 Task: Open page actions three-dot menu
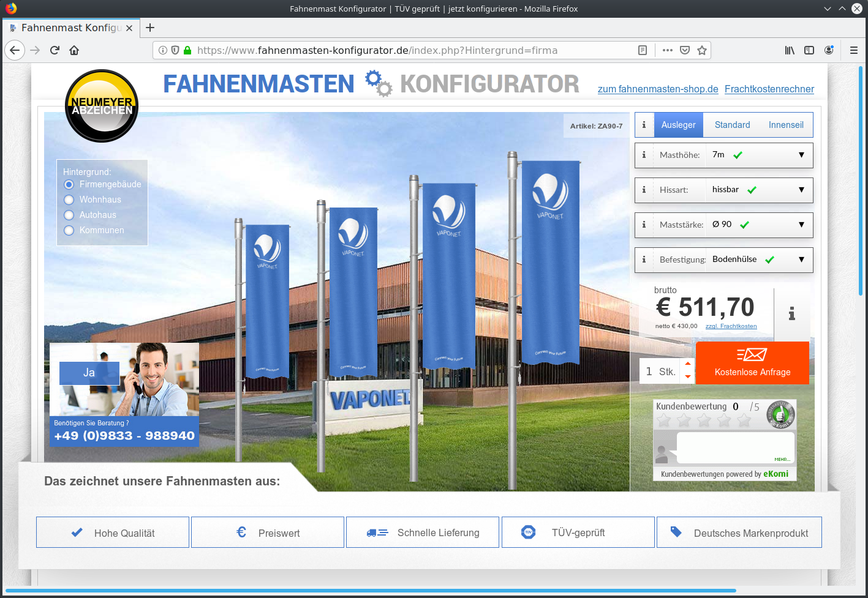pos(668,50)
